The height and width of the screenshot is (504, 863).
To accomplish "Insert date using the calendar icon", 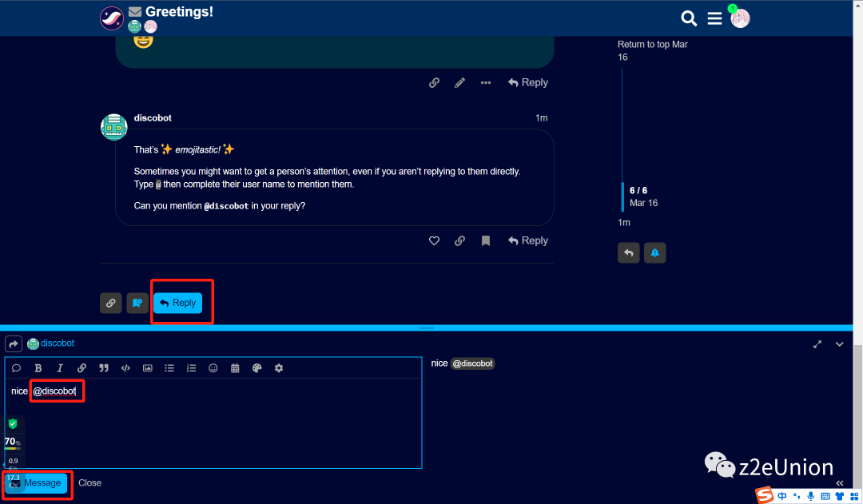I will click(x=235, y=368).
